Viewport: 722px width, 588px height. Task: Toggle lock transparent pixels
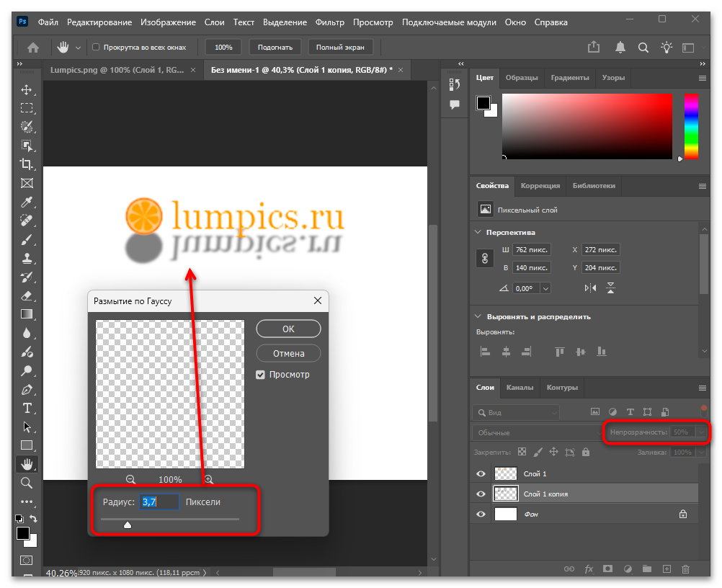coord(522,452)
